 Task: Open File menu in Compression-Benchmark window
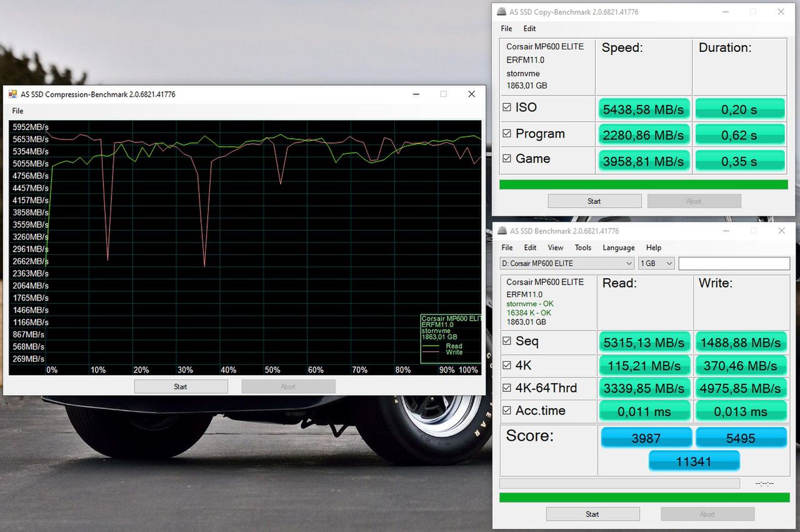(x=17, y=111)
